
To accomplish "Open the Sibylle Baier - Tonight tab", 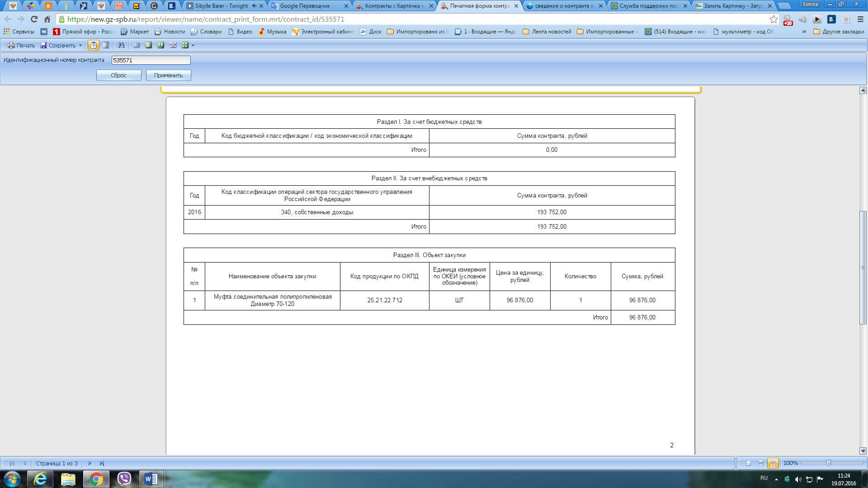I will (x=222, y=6).
